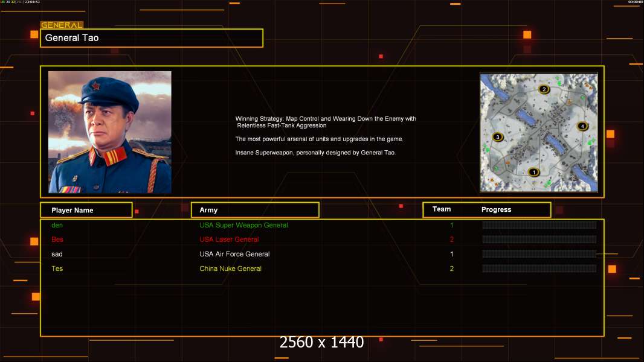
Task: Click start position marker 2 on the minimap
Action: click(x=544, y=89)
